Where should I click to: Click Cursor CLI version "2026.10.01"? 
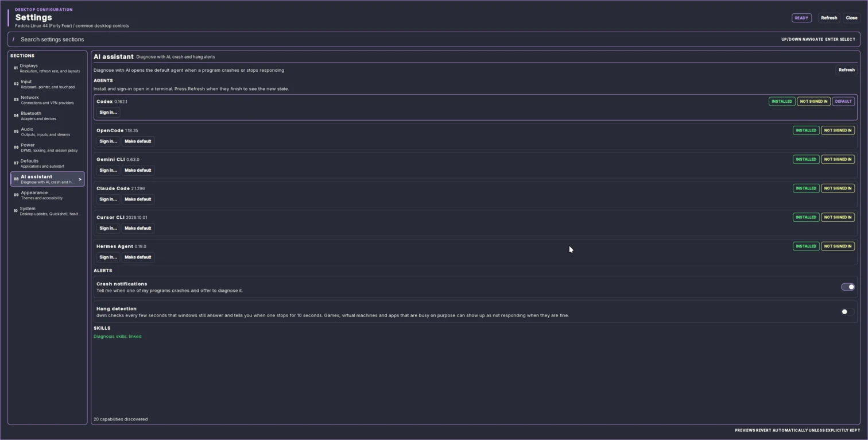click(x=137, y=218)
